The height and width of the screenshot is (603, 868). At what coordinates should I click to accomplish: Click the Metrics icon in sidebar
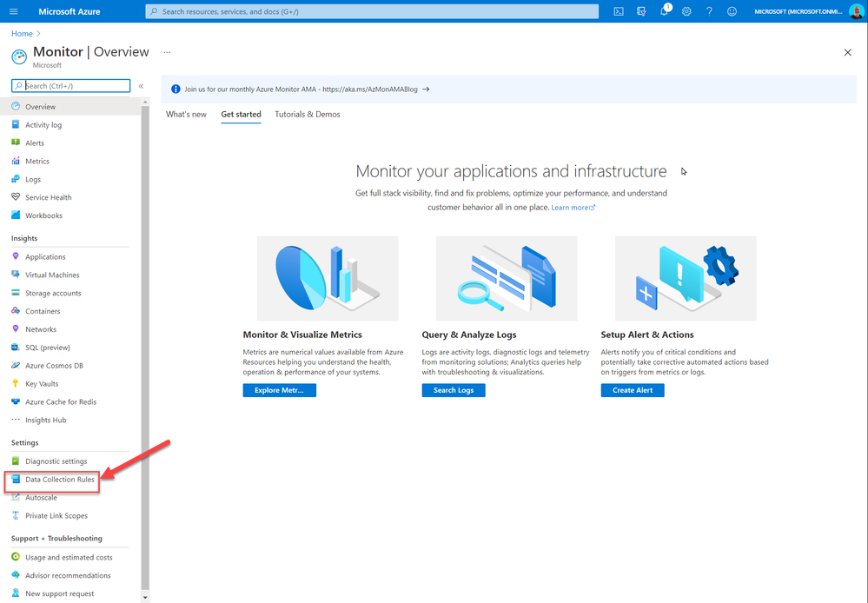tap(16, 161)
